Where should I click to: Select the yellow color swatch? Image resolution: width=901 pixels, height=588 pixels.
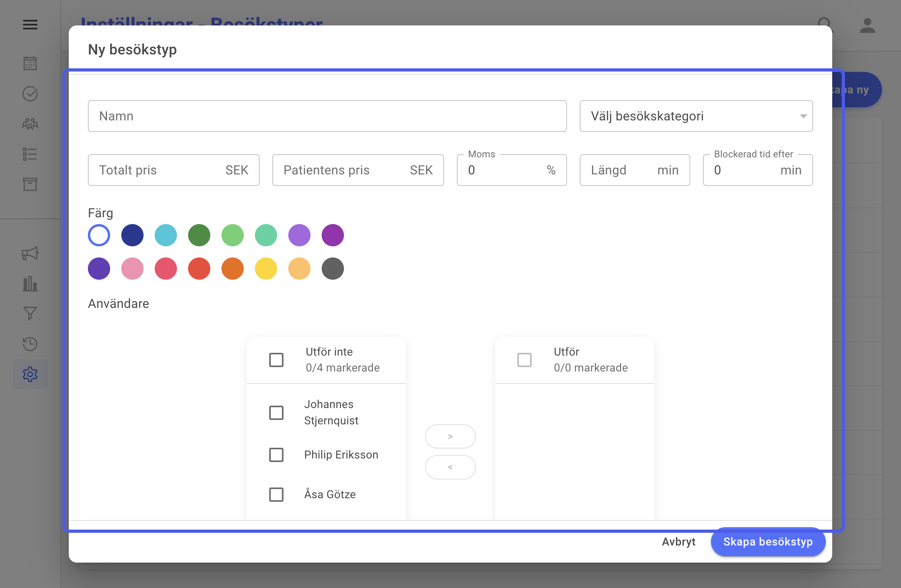tap(266, 269)
